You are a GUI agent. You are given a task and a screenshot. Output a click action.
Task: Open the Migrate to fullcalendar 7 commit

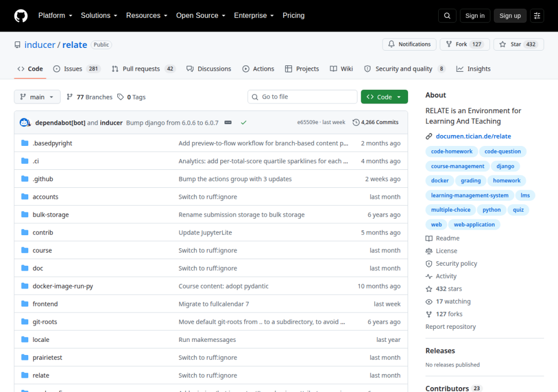coord(214,304)
